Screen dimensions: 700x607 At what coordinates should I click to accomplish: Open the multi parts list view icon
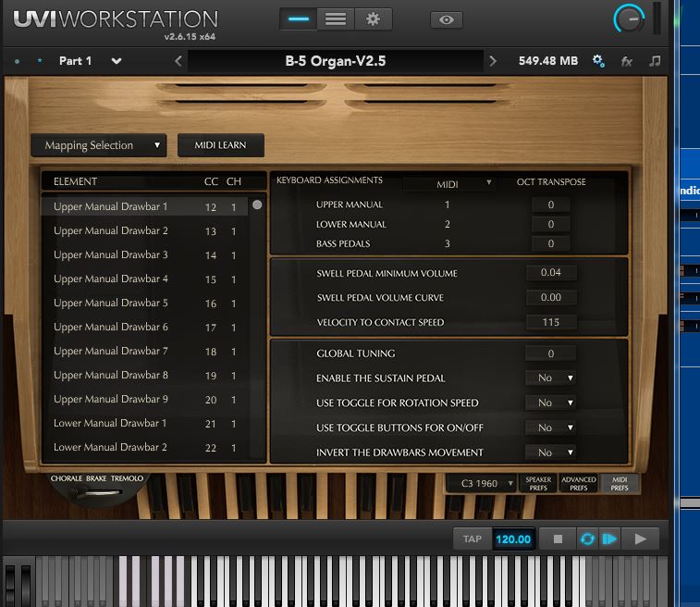(336, 19)
